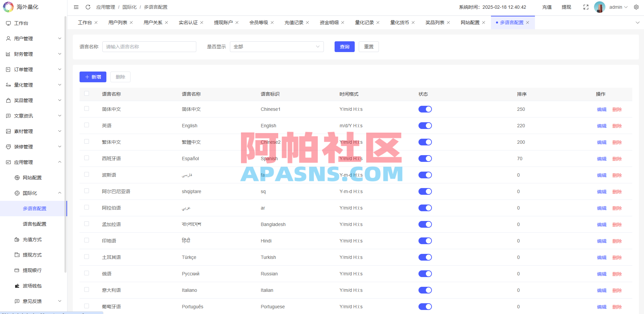This screenshot has height=314, width=644.
Task: Click the blue 查询 search button
Action: (344, 46)
